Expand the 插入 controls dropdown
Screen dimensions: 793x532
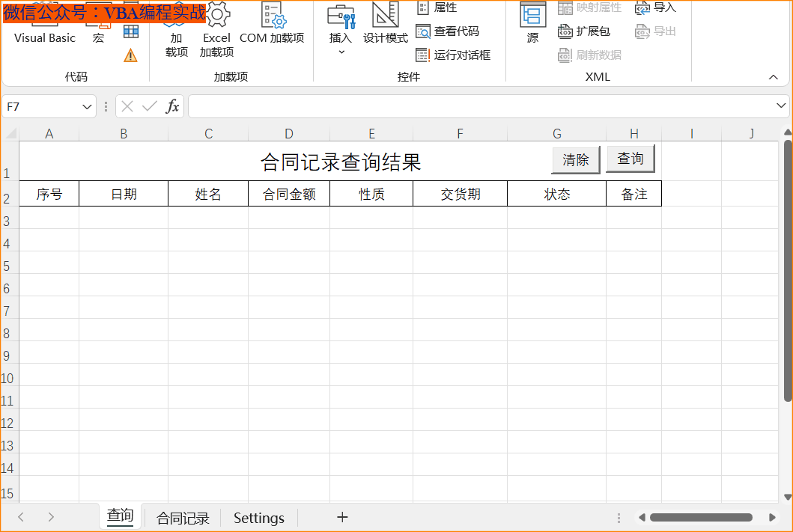(x=341, y=51)
